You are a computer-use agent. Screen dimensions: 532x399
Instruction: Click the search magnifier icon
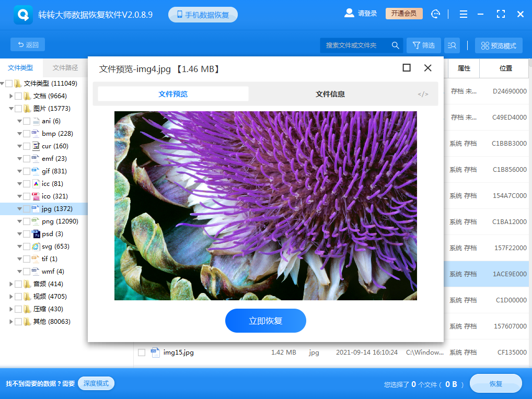click(x=396, y=45)
